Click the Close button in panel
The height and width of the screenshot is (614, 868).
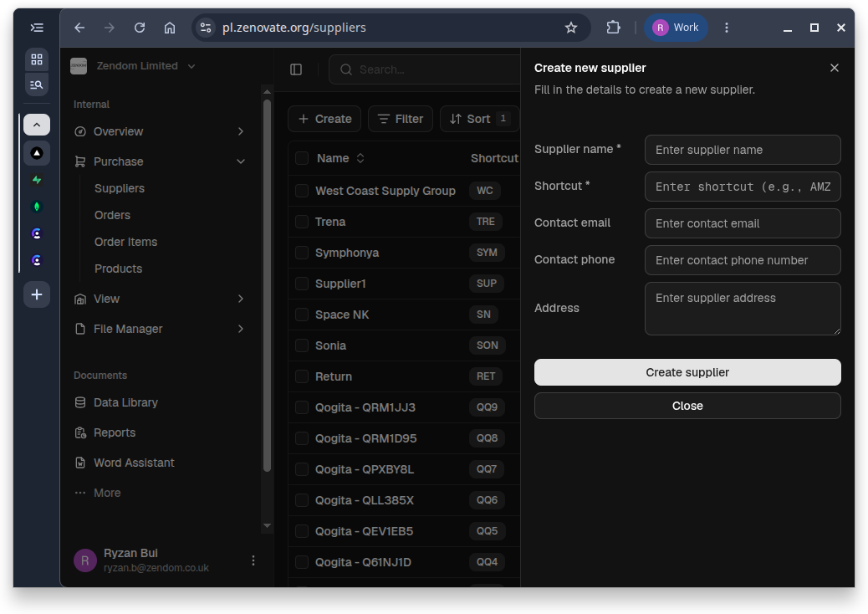687,406
